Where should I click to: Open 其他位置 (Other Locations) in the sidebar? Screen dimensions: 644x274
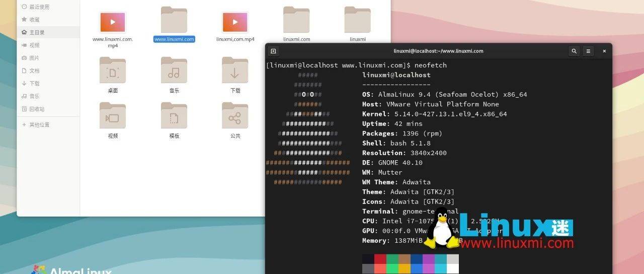coord(48,125)
